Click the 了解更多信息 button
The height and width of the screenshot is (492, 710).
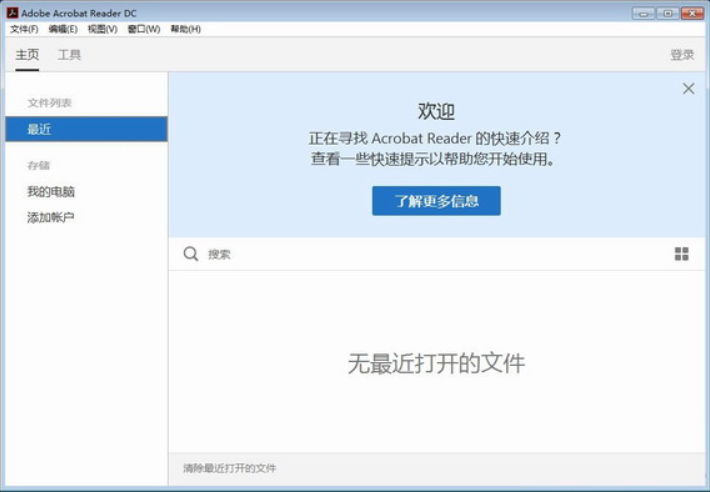436,201
